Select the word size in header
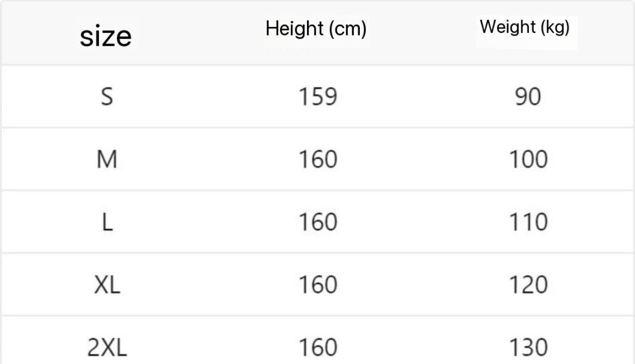Viewport: 635px width, 364px height. tap(106, 37)
